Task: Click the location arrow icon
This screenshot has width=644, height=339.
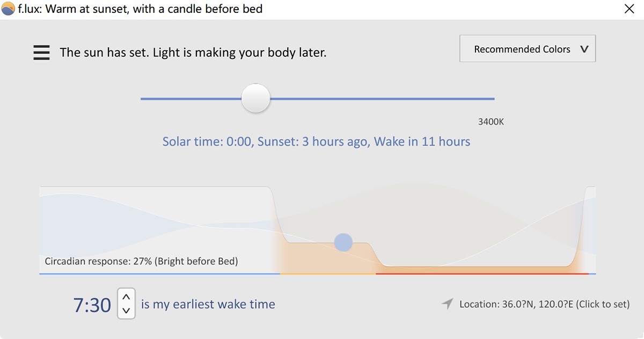Action: pos(447,304)
